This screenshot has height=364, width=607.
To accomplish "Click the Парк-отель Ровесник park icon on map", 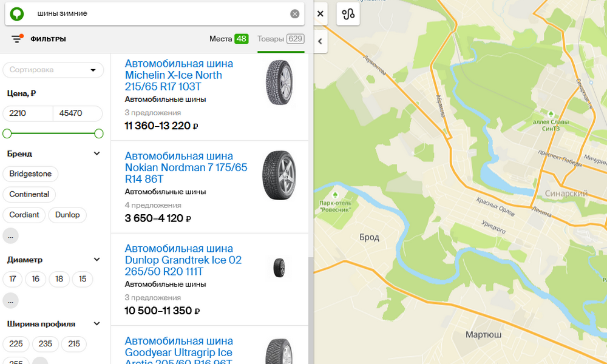I will [335, 195].
